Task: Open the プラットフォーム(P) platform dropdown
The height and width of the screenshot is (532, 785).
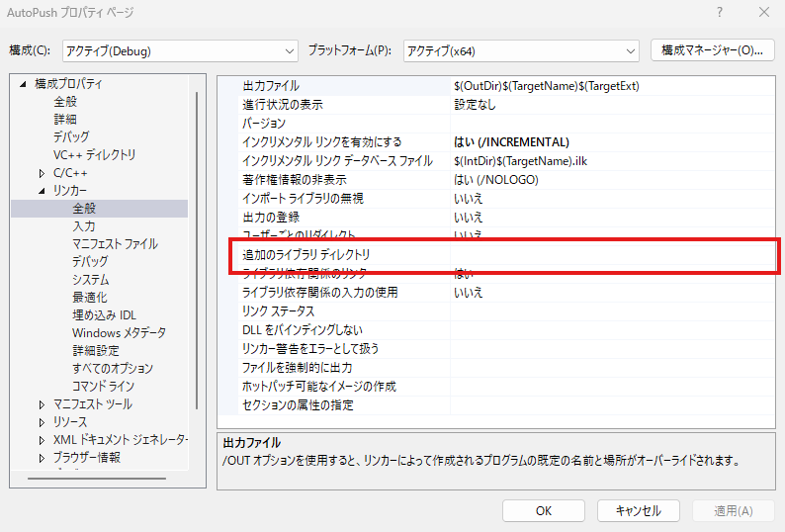Action: pos(521,51)
